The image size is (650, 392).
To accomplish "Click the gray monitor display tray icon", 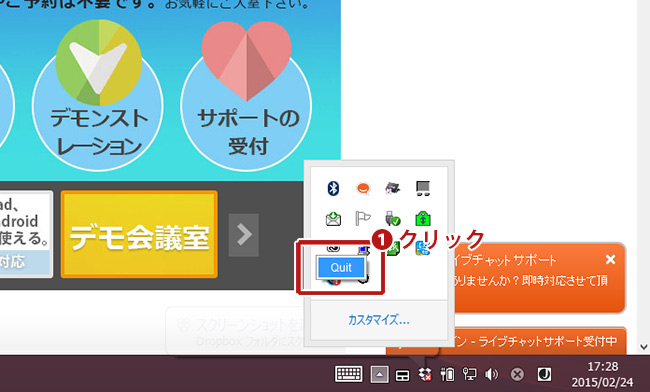I will click(x=423, y=188).
